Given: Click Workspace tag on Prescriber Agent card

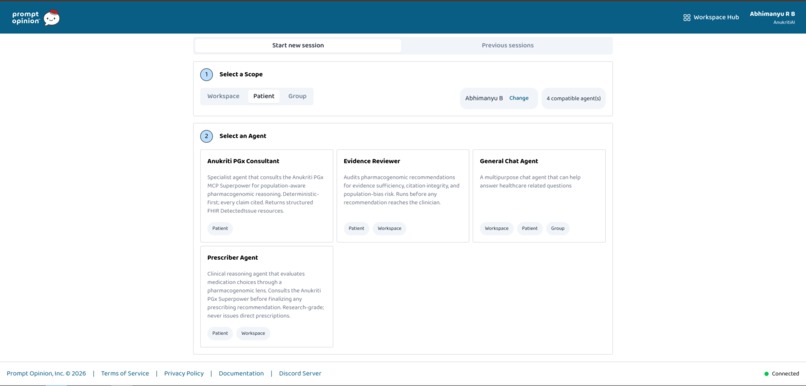Looking at the screenshot, I should point(253,334).
